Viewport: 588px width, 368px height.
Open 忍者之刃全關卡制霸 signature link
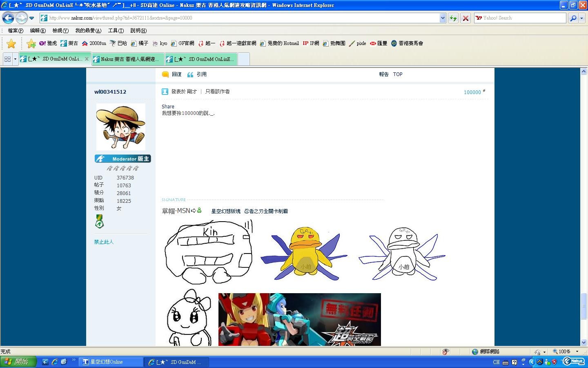click(x=266, y=211)
